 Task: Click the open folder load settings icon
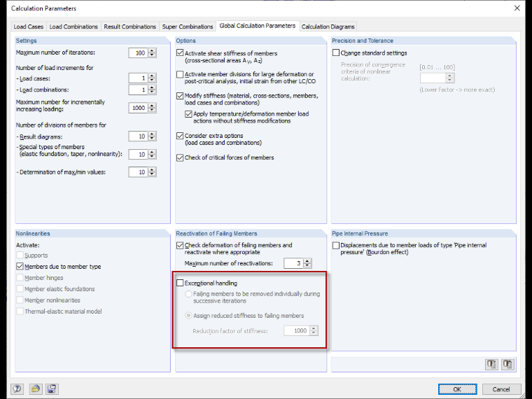[36, 388]
